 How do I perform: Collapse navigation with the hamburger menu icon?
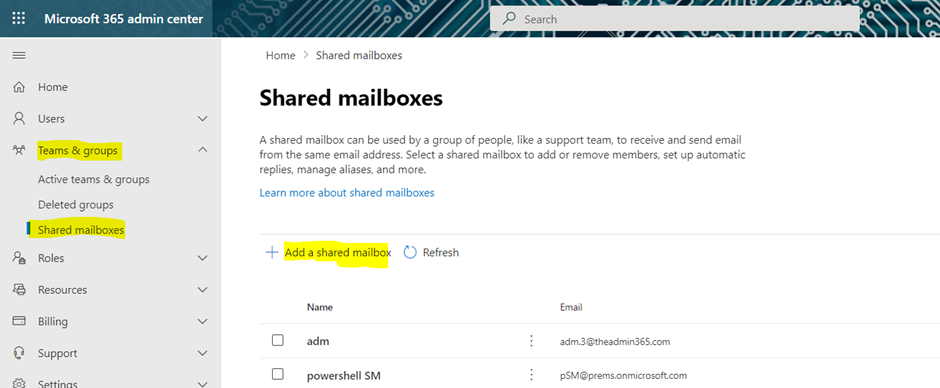point(19,56)
